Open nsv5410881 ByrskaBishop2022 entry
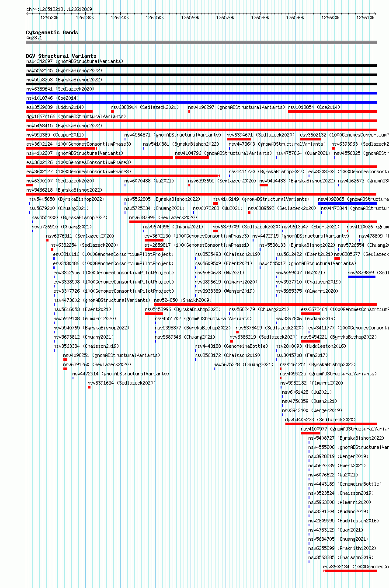This screenshot has height=588, width=389. [181, 144]
